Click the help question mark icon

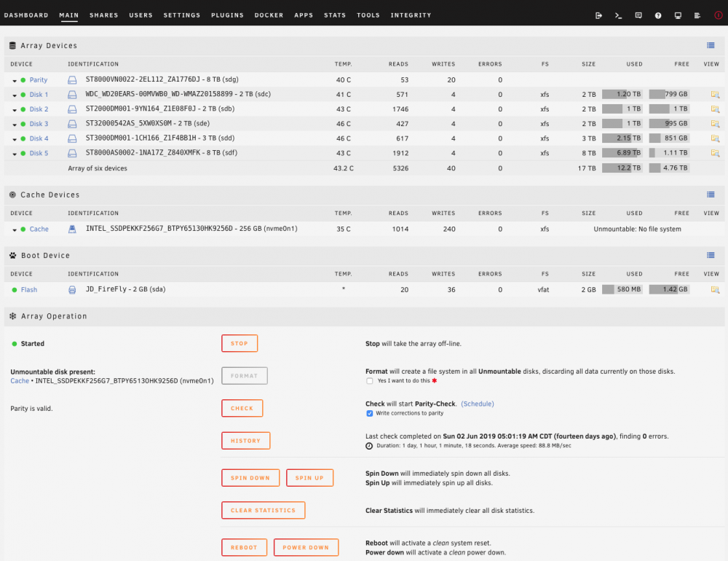(658, 15)
